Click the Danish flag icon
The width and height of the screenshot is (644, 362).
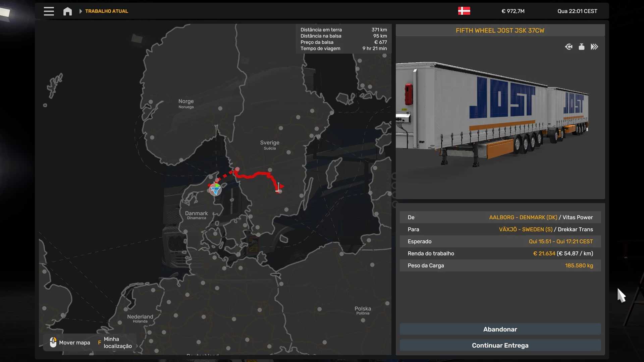click(464, 11)
